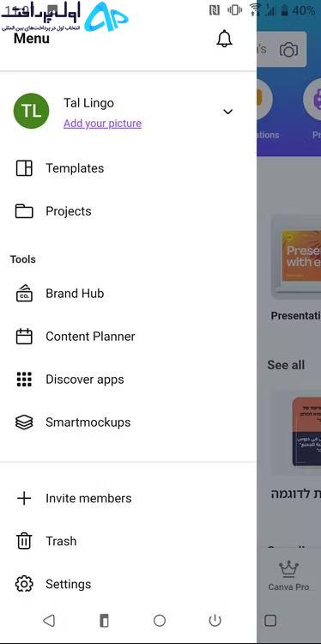Tap the camera icon in search bar
This screenshot has height=644, width=321.
(288, 50)
